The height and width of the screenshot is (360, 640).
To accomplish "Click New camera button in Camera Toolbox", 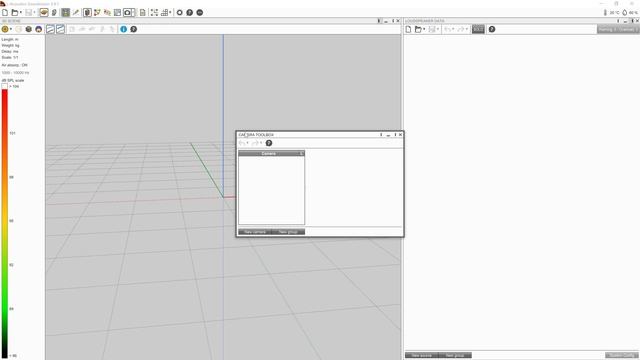I will [255, 232].
